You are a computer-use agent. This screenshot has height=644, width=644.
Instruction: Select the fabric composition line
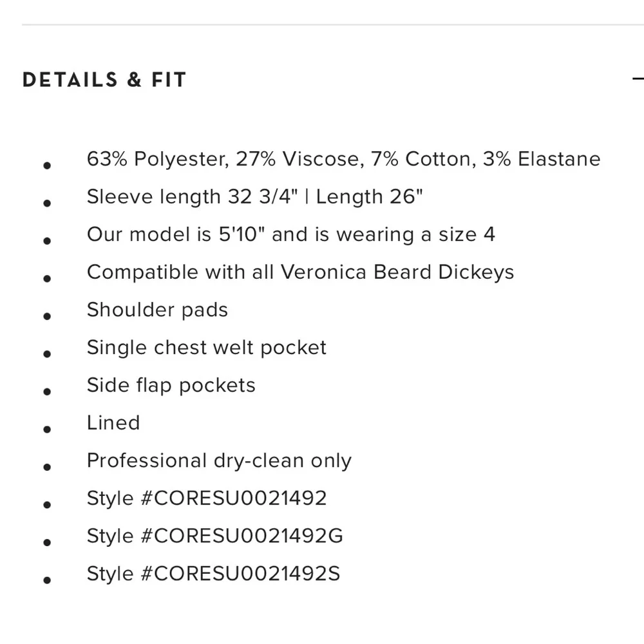pos(343,159)
